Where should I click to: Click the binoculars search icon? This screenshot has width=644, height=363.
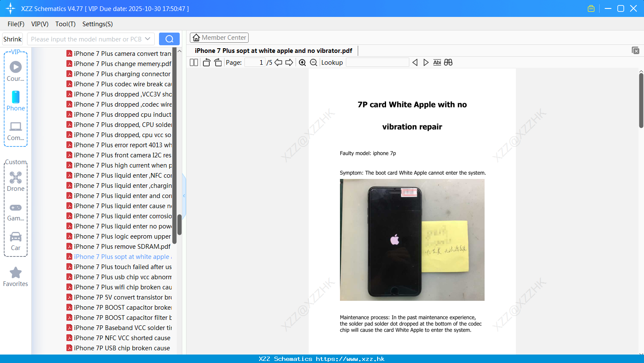[448, 63]
